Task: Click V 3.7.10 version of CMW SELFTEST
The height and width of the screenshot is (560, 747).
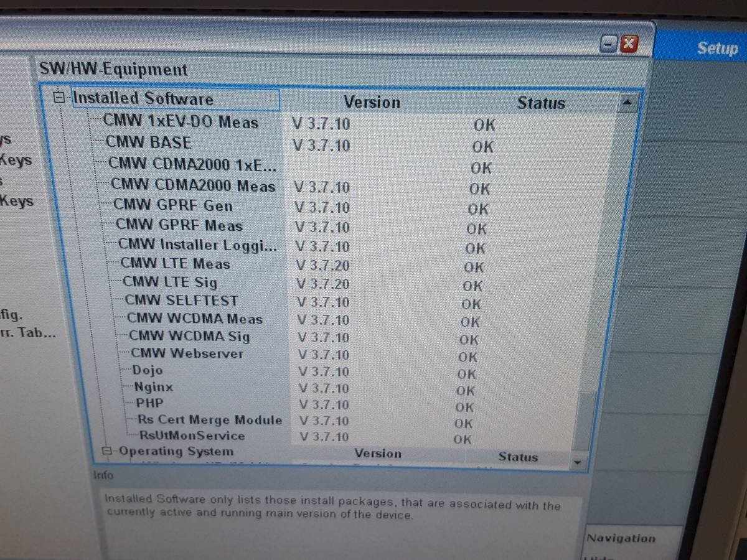Action: pos(324,302)
